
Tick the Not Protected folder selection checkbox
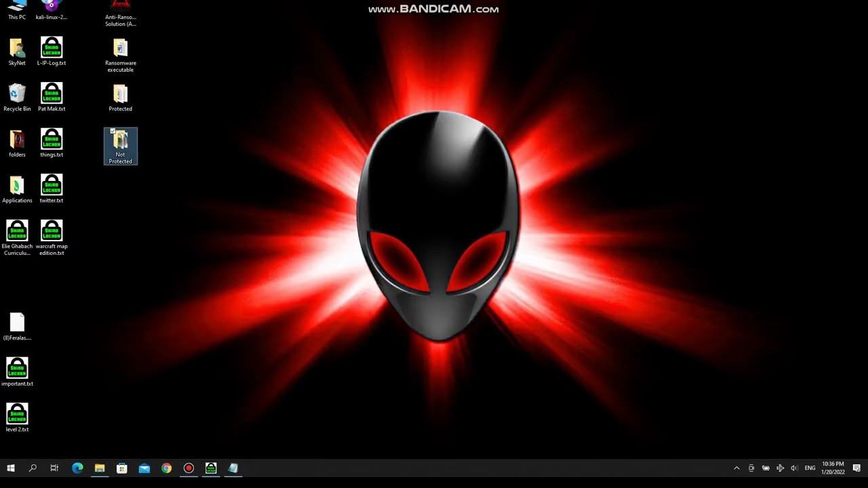point(113,131)
